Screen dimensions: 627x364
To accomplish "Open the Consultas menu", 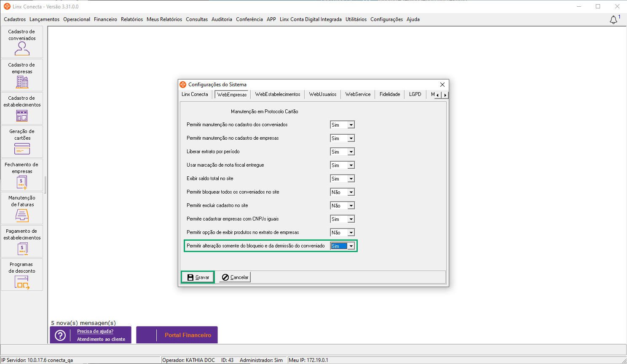I will tap(197, 19).
